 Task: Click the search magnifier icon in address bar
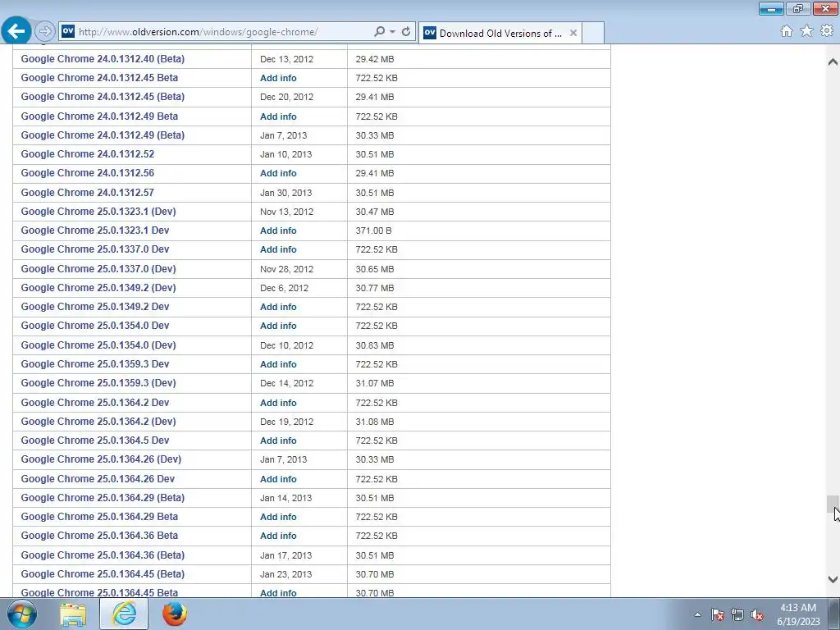[x=379, y=32]
